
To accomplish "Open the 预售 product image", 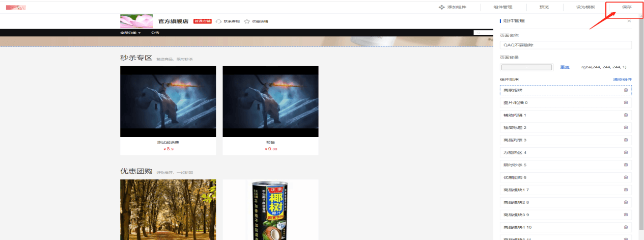I will tap(270, 101).
